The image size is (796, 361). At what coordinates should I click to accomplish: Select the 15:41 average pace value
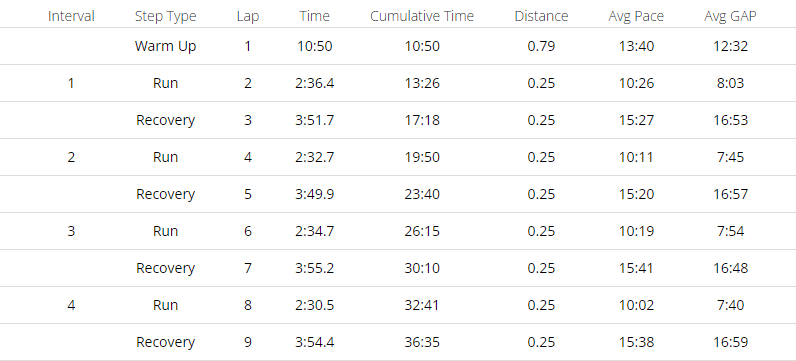pyautogui.click(x=637, y=269)
